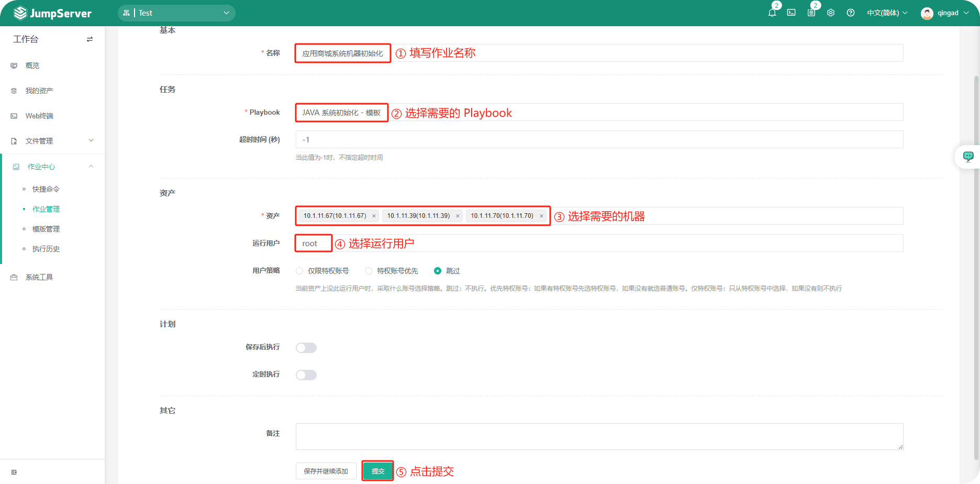980x484 pixels.
Task: Click the page vertical scrollbar
Action: (x=976, y=267)
